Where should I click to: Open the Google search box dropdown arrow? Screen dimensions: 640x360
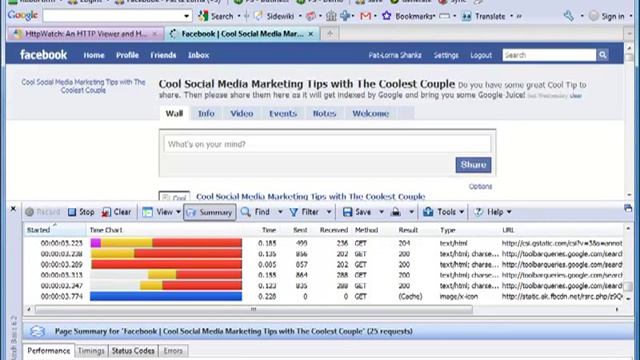pos(187,16)
